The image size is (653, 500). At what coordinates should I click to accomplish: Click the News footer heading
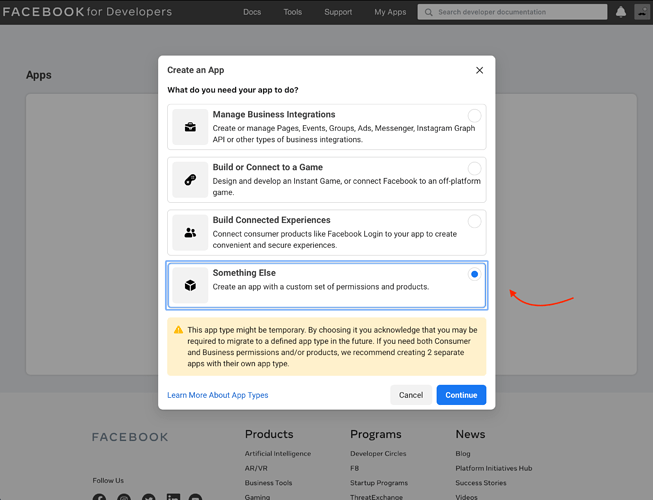[470, 434]
